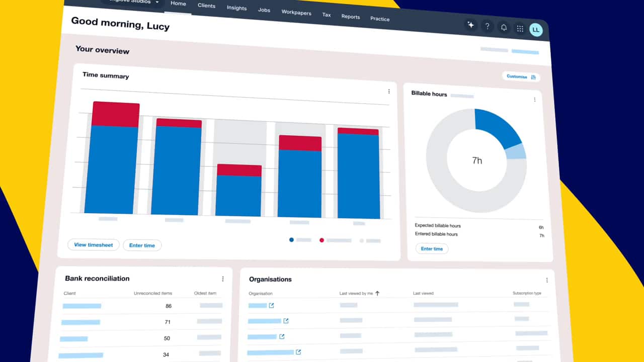Open the help question mark icon

tap(487, 26)
